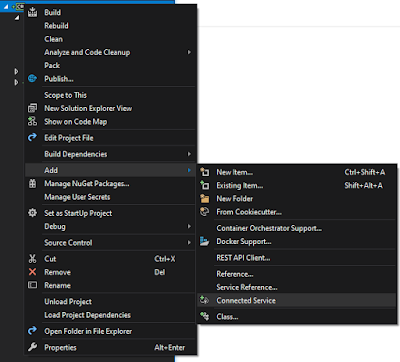Click the Ctrl+Shift+A shortcut text
The image size is (400, 362).
tap(365, 172)
